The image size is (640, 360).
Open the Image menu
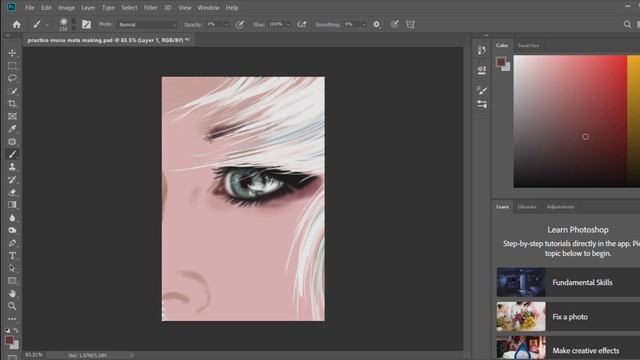tap(66, 8)
